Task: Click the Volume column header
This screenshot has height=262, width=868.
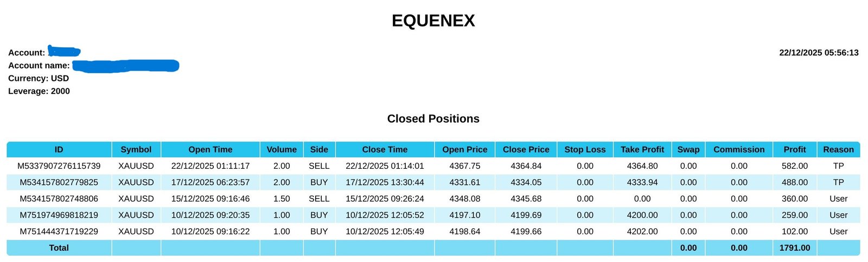Action: pos(282,150)
